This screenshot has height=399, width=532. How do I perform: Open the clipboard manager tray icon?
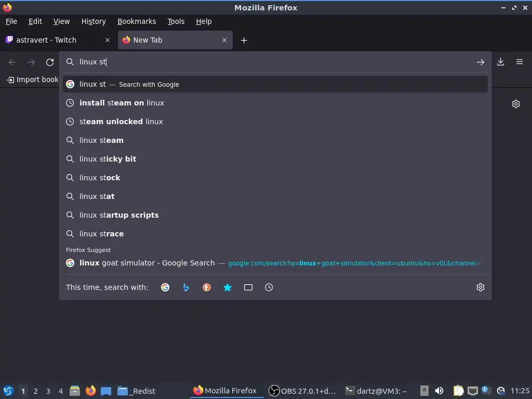458,391
